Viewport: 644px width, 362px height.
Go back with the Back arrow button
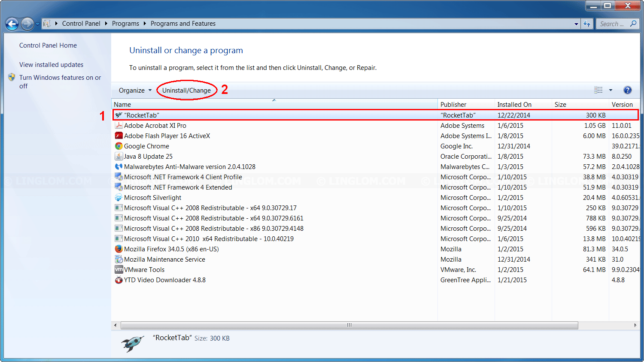click(x=12, y=24)
